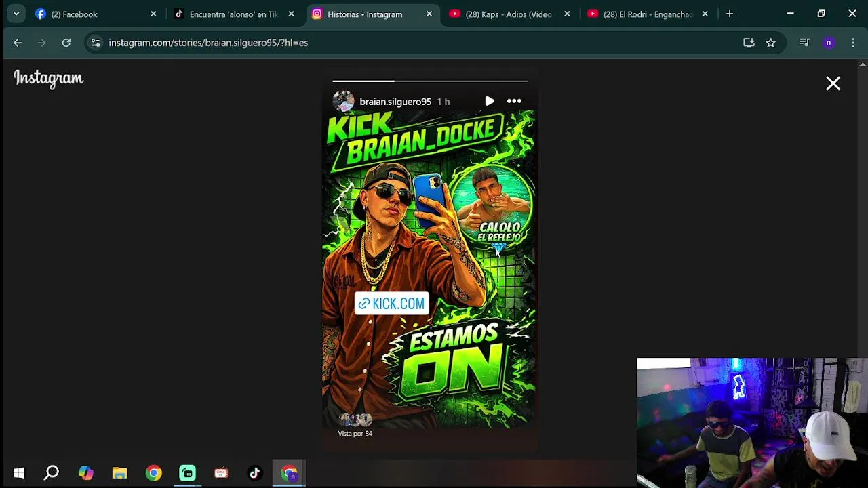Viewport: 868px width, 488px height.
Task: Click the story progress bar
Action: [x=430, y=81]
